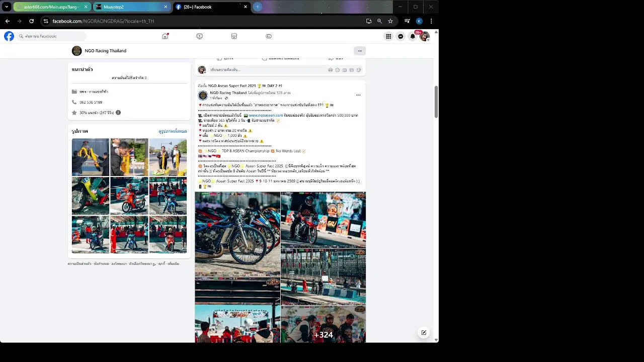View site information icon in address bar
This screenshot has height=362, width=644.
[x=46, y=21]
